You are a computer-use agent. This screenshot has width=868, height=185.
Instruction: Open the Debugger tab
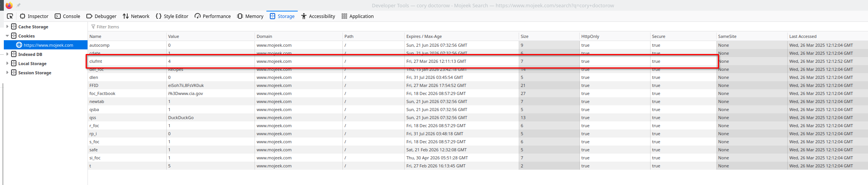tap(101, 16)
